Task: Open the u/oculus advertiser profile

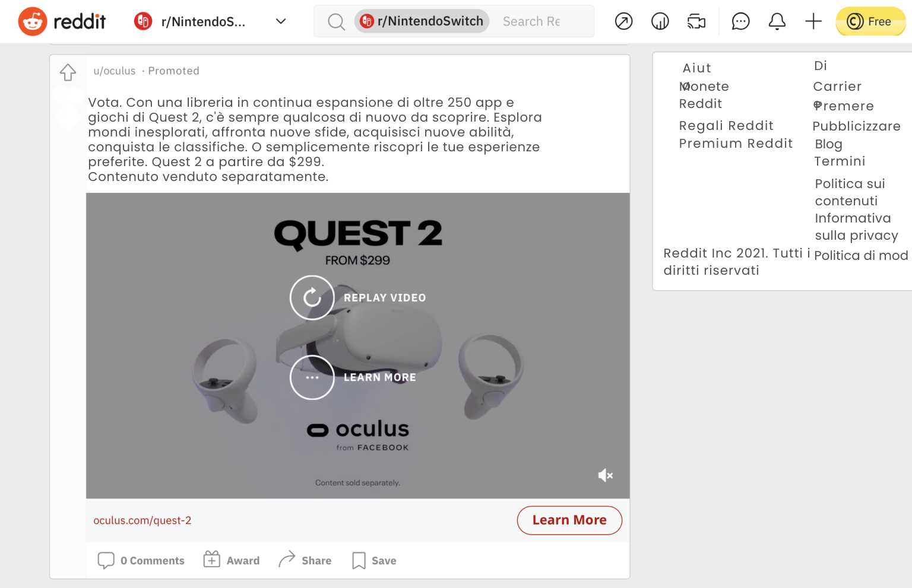Action: coord(115,71)
